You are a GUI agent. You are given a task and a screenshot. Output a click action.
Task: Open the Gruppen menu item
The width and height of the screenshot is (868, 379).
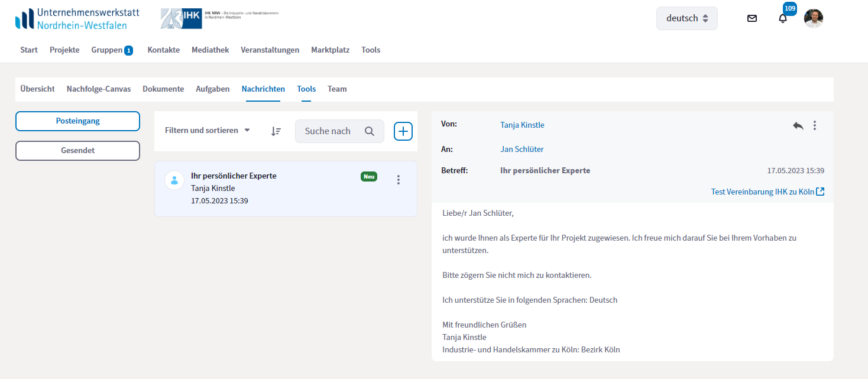point(106,50)
